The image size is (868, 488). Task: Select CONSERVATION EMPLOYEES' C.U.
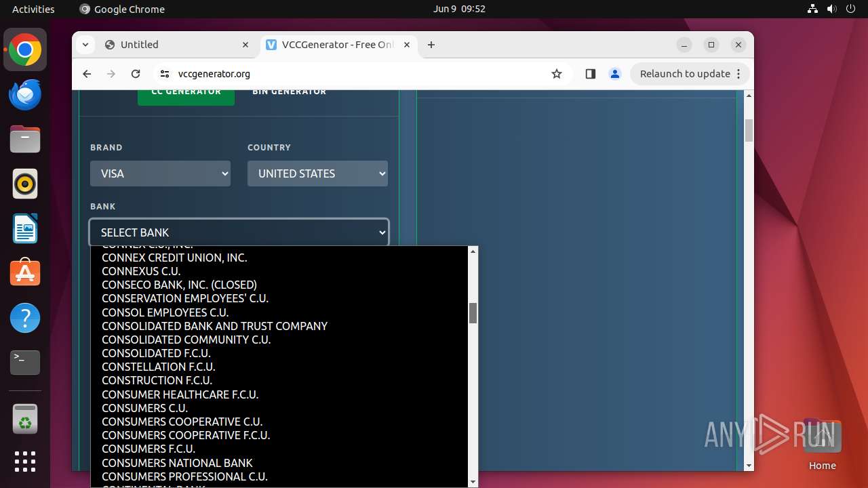click(279, 298)
